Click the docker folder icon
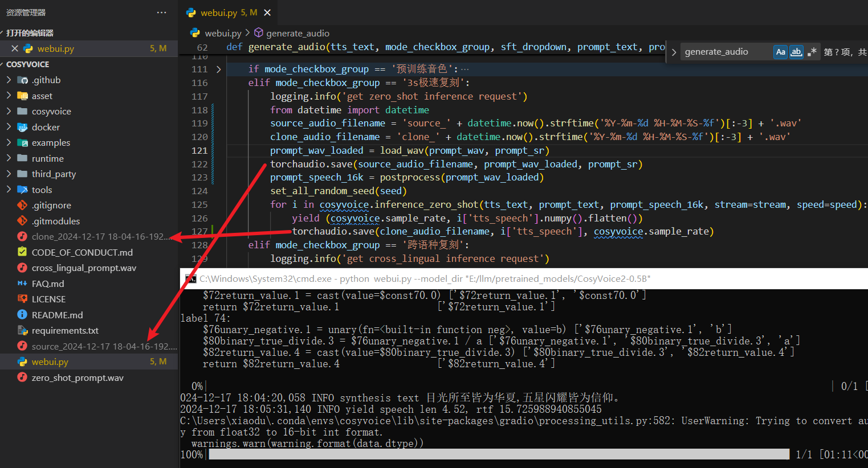This screenshot has height=468, width=868. (x=23, y=127)
